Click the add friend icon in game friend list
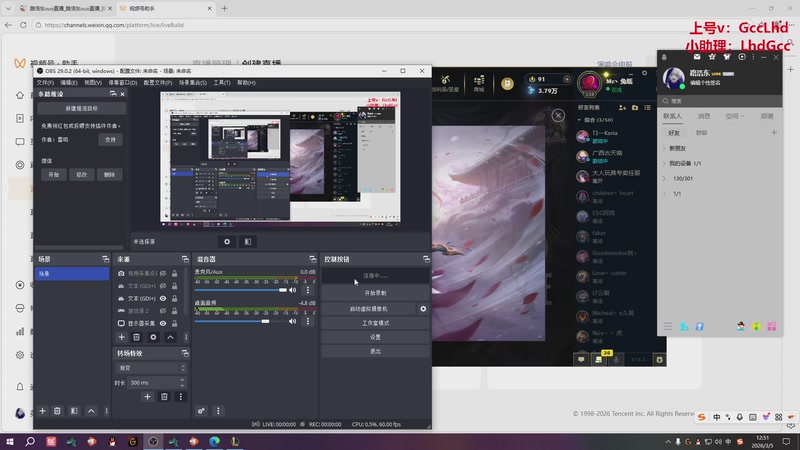Viewport: 800px width, 450px height. [622, 108]
